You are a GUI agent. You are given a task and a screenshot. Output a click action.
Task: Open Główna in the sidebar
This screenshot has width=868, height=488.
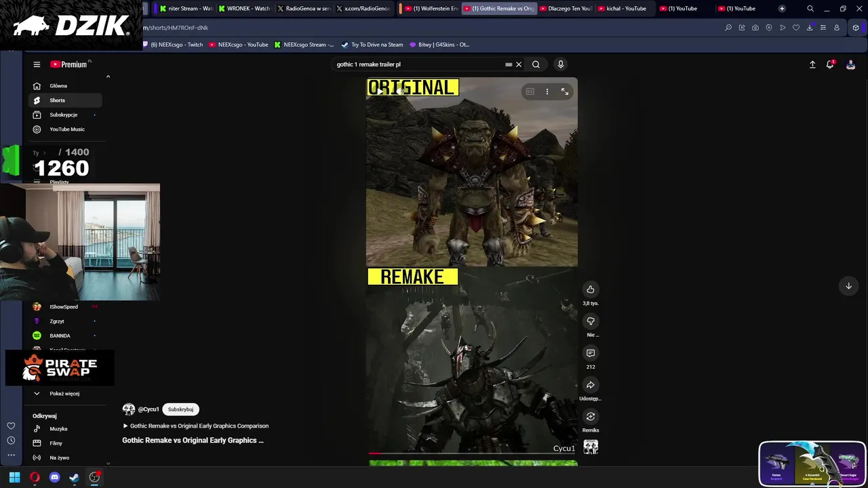[x=65, y=86]
